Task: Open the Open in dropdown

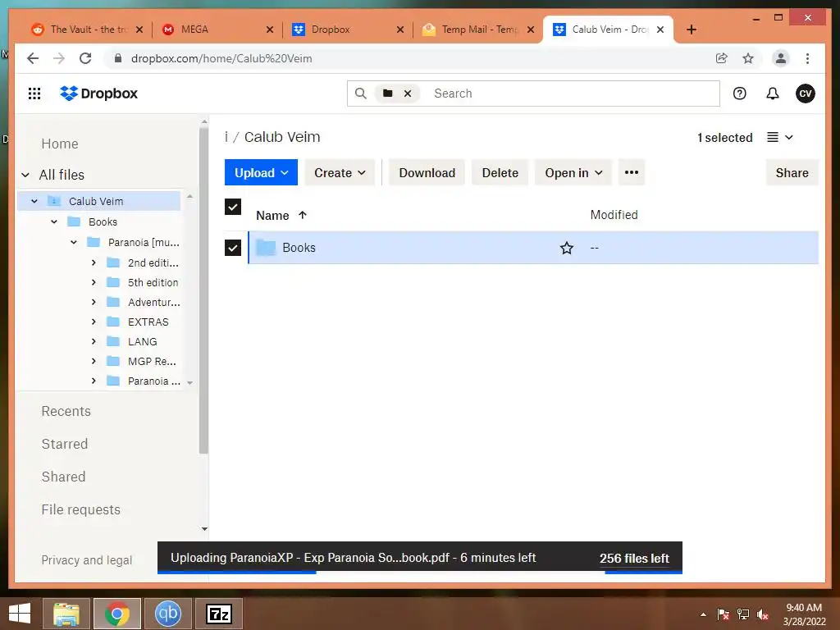Action: [x=573, y=172]
